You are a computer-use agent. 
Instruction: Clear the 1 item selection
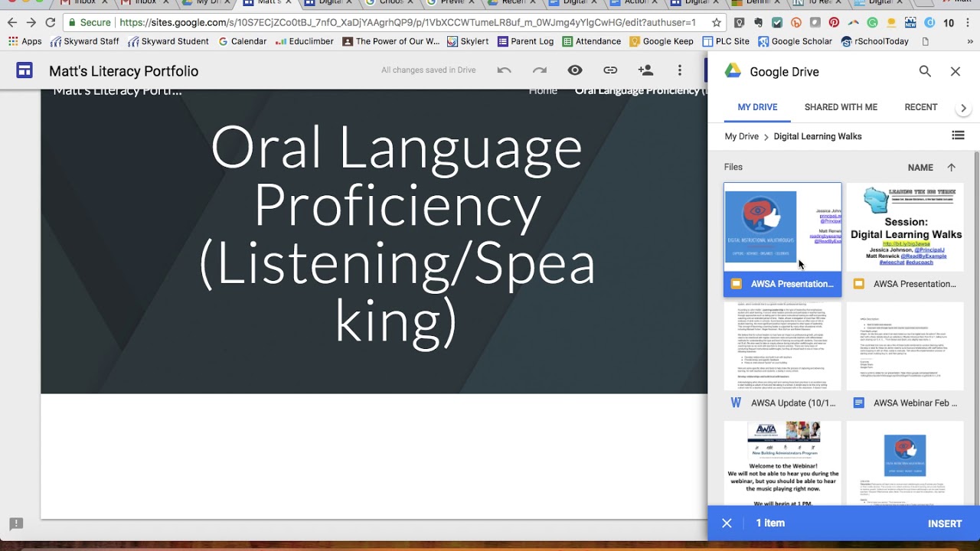[727, 523]
